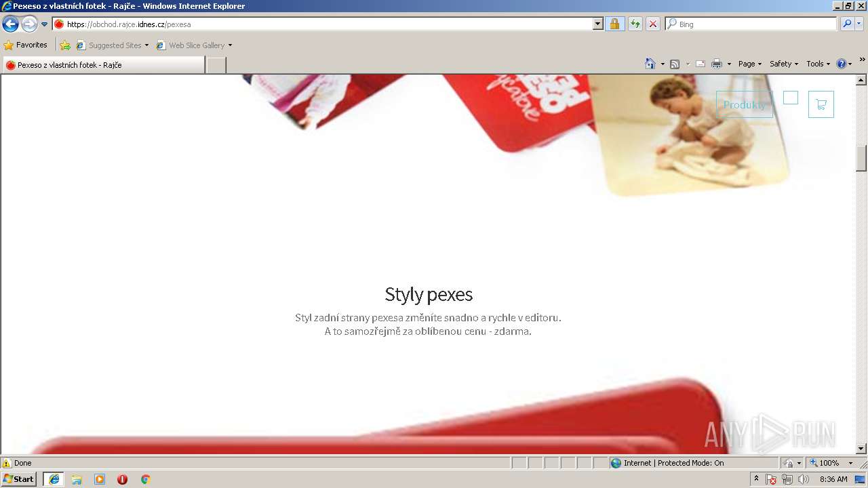This screenshot has height=488, width=868.
Task: Refresh the page with the green arrows
Action: (635, 24)
